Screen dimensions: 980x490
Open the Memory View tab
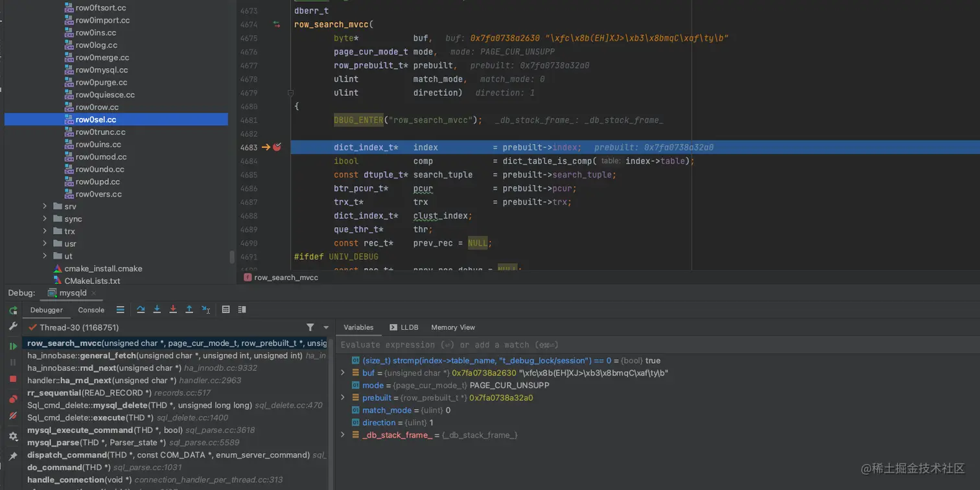(x=453, y=327)
